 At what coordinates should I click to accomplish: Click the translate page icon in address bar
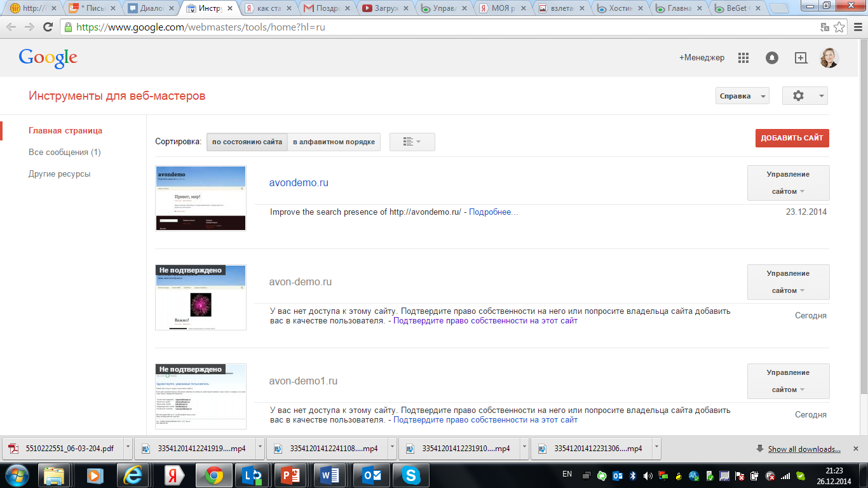click(x=825, y=27)
